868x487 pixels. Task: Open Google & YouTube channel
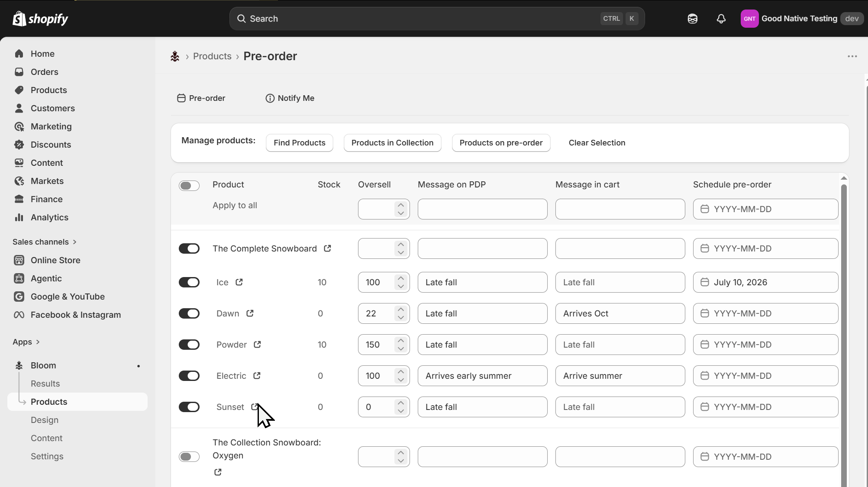pyautogui.click(x=68, y=297)
